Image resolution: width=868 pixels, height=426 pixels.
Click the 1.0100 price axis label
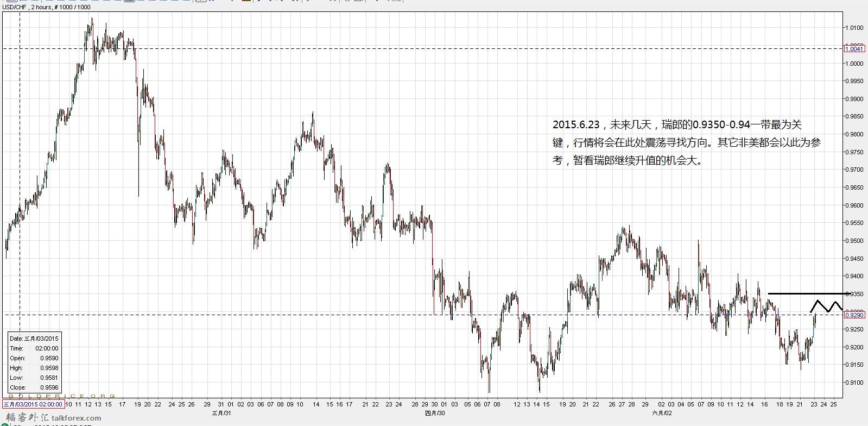pyautogui.click(x=854, y=28)
